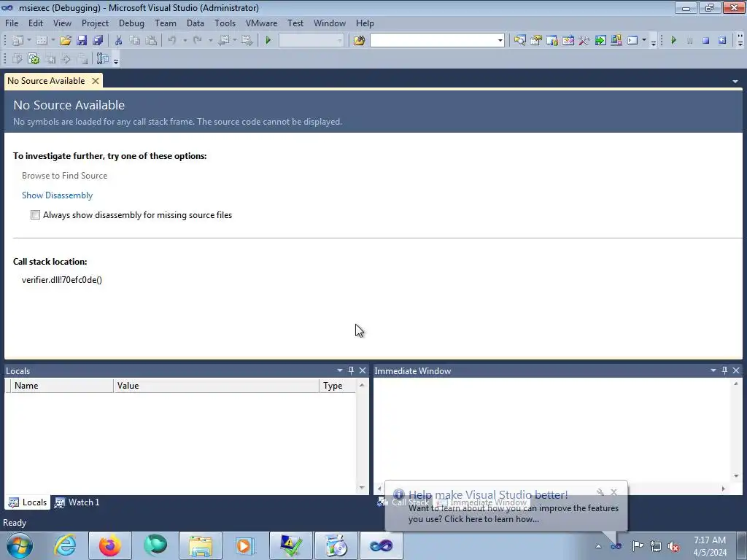Click the Navigate Forward icon
This screenshot has height=560, width=747.
[247, 41]
